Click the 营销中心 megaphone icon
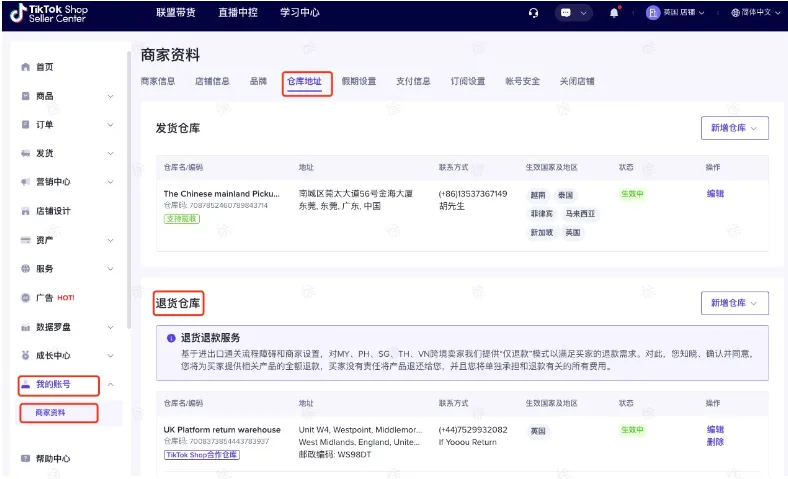The width and height of the screenshot is (788, 479). click(26, 182)
